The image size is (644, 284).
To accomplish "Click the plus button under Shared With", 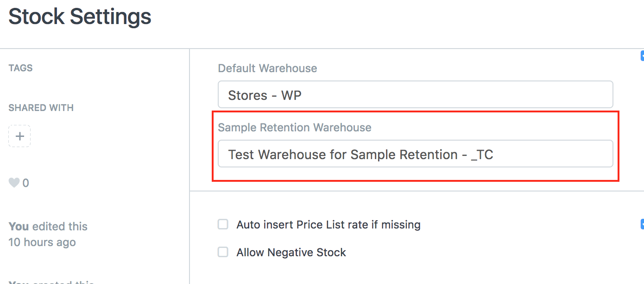I will coord(19,136).
